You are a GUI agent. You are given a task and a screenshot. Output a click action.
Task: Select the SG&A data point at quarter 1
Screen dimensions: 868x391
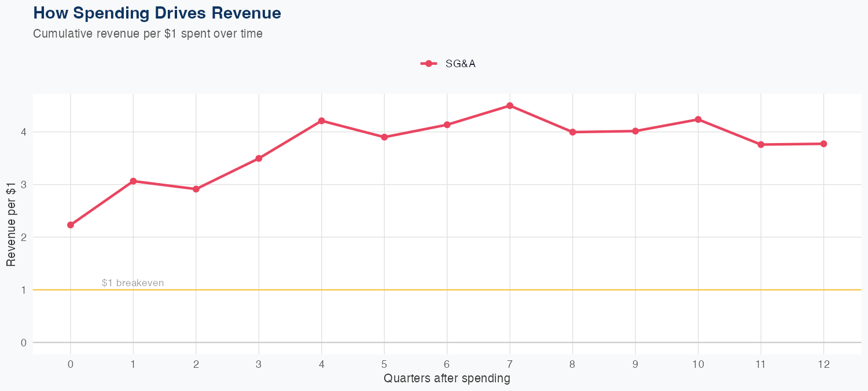pos(133,181)
